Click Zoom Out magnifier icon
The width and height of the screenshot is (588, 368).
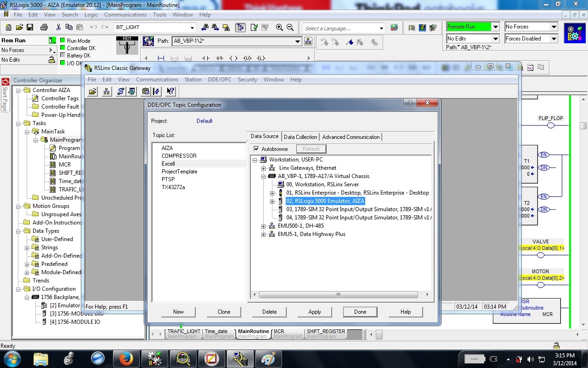coord(290,28)
